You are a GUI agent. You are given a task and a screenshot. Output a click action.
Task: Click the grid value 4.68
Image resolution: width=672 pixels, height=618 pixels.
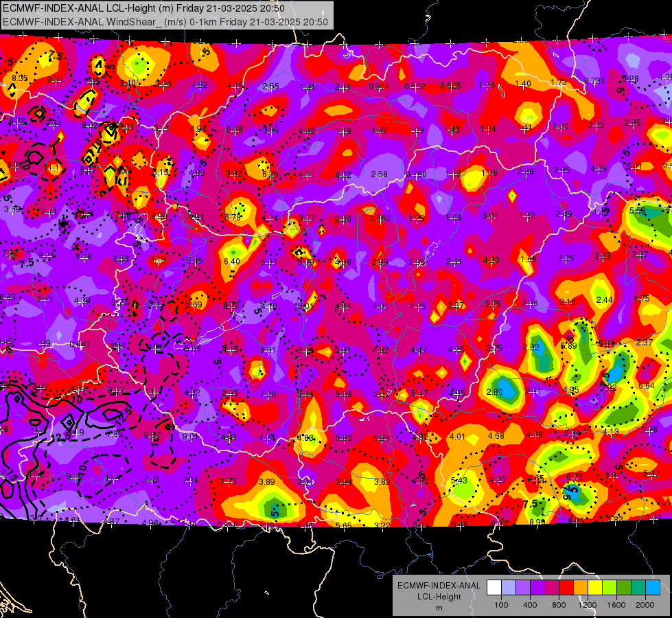coord(496,436)
